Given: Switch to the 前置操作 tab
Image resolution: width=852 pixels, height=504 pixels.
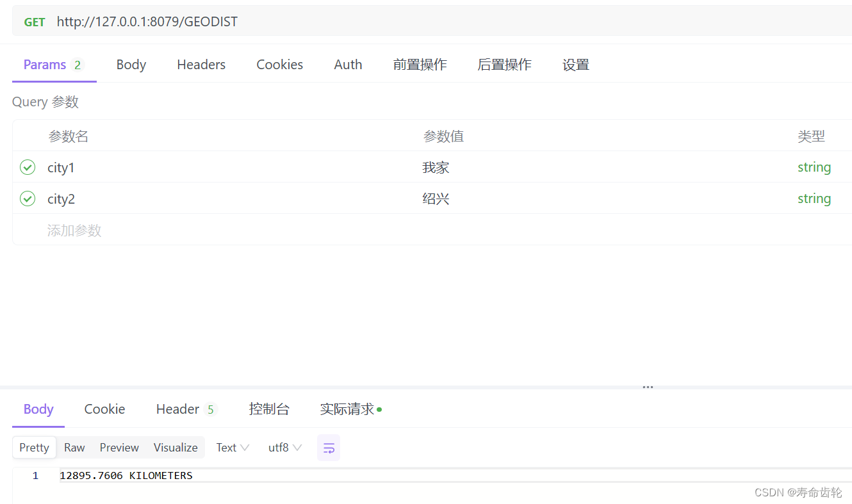Looking at the screenshot, I should 420,64.
